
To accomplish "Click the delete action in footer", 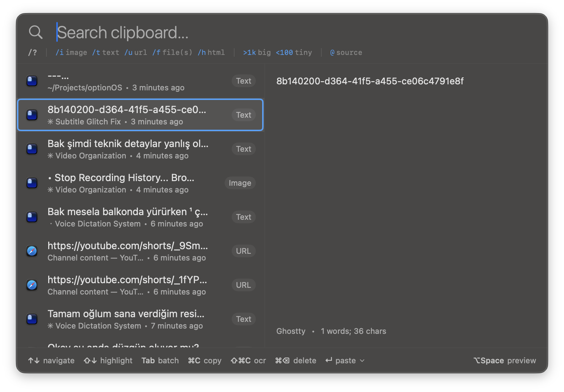I will coord(296,360).
